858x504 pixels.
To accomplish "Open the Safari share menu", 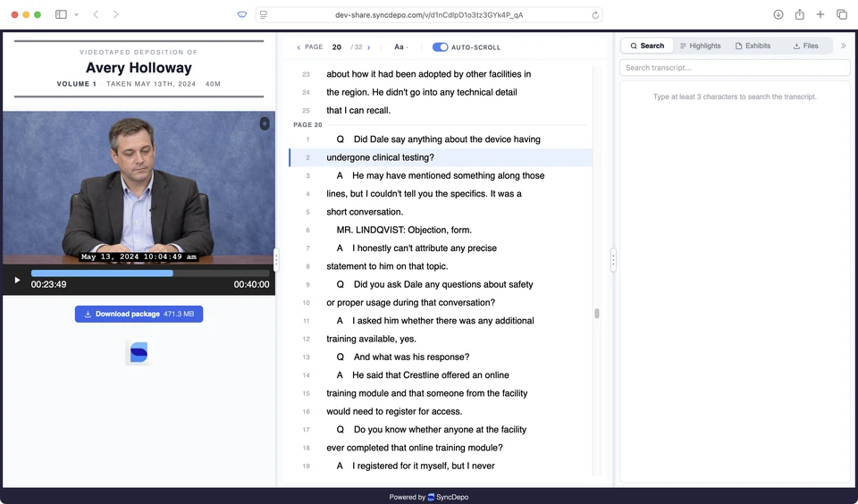I will (x=799, y=14).
